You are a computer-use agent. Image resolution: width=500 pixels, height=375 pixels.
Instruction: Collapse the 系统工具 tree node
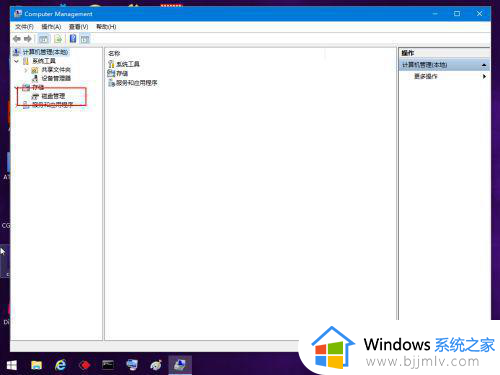point(16,61)
